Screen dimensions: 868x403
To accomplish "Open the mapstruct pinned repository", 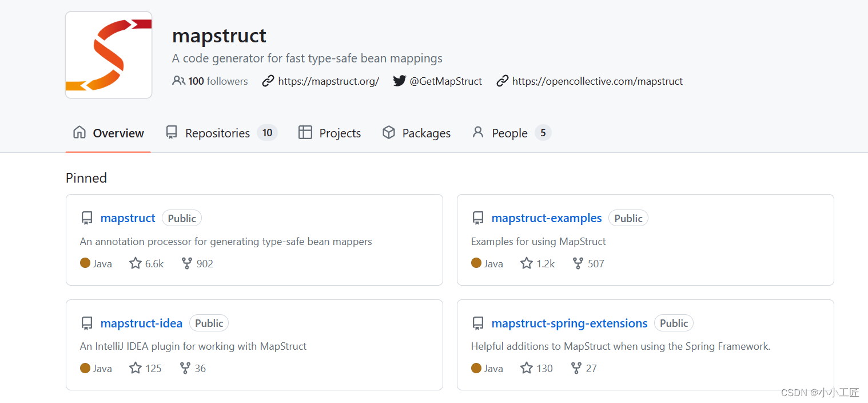I will click(x=128, y=218).
